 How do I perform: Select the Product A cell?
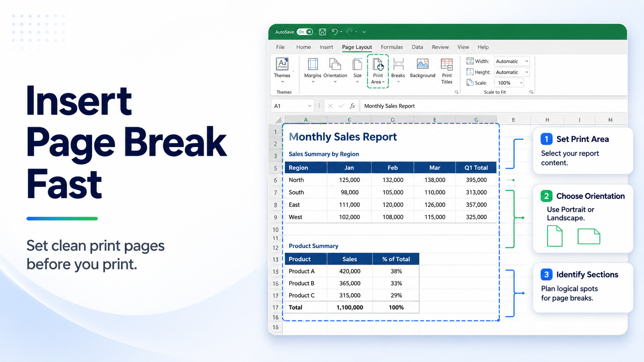coord(306,271)
